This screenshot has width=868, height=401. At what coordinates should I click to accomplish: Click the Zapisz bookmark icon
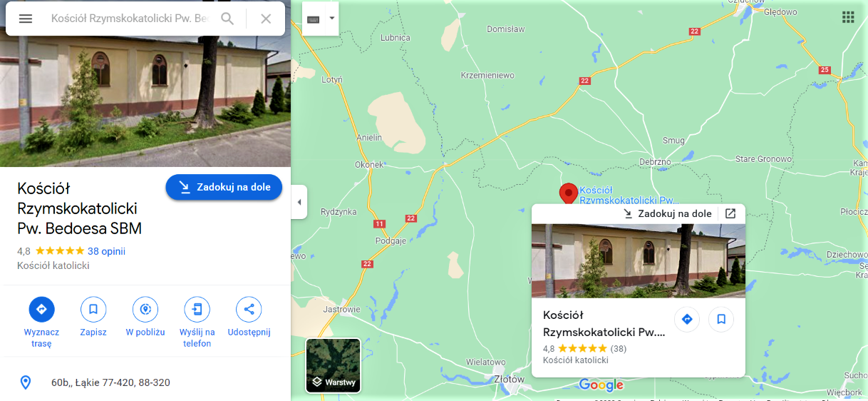pos(93,310)
